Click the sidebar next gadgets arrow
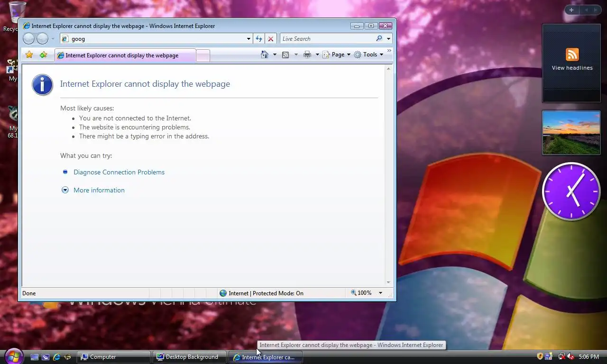Screen dimensions: 607x364 (597, 10)
